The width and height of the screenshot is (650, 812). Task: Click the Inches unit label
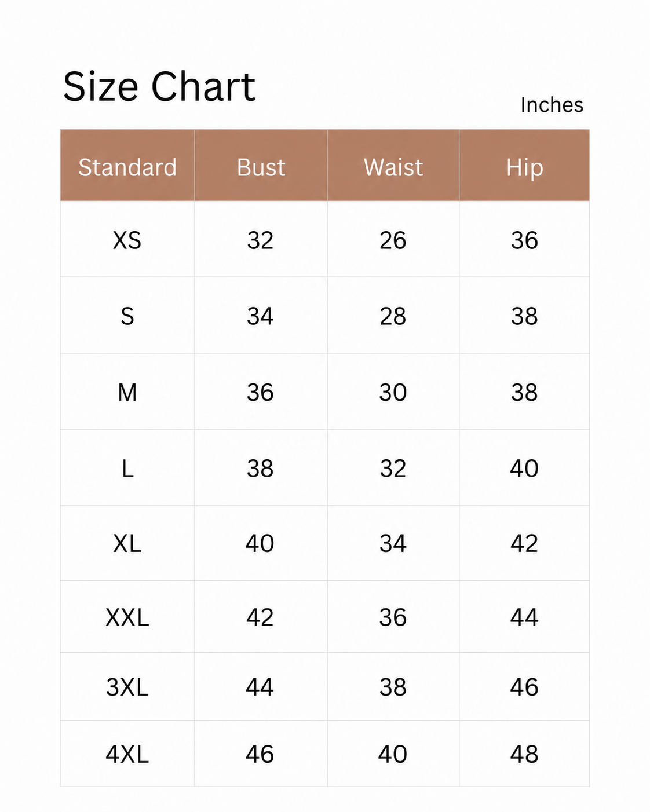pyautogui.click(x=552, y=105)
